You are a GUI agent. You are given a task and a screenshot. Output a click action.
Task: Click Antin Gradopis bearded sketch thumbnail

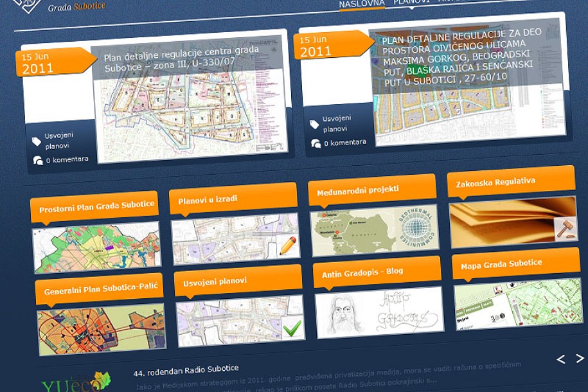(x=380, y=313)
